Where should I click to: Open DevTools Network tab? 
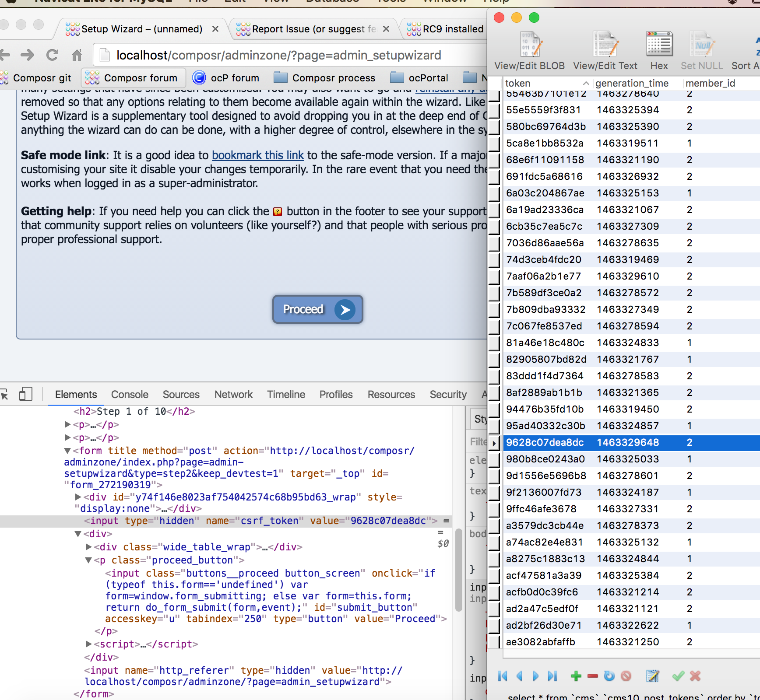click(x=233, y=394)
